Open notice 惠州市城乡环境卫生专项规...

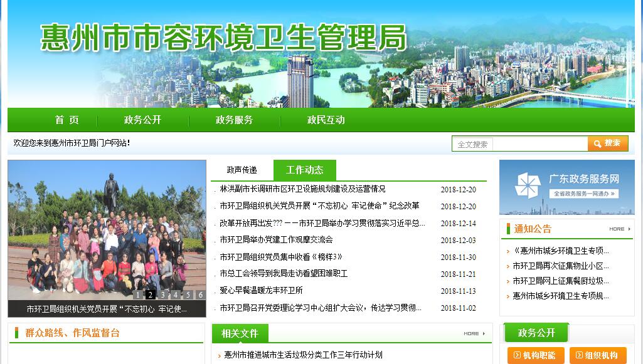pyautogui.click(x=561, y=296)
